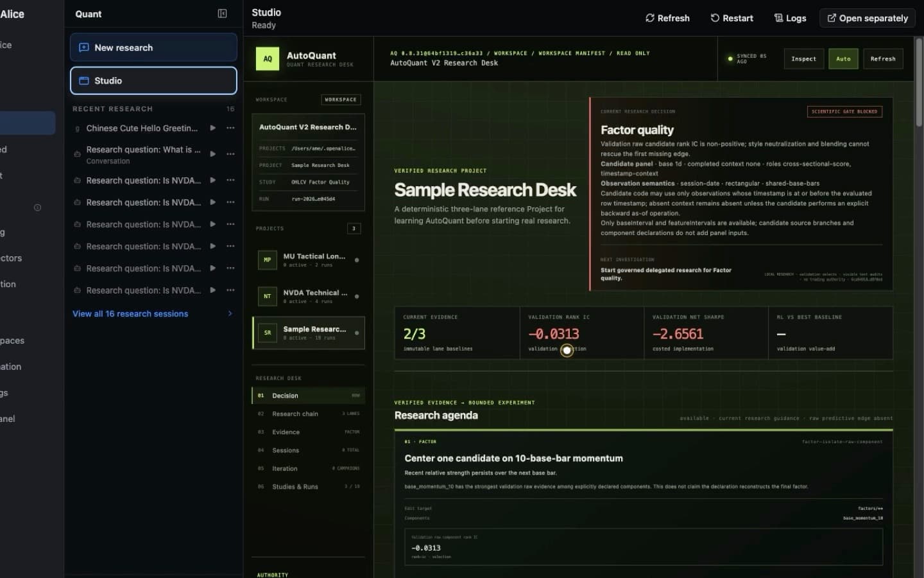Open the Chinese Cute Hello Greeting session
Viewport: 924px width, 578px height.
pos(142,128)
